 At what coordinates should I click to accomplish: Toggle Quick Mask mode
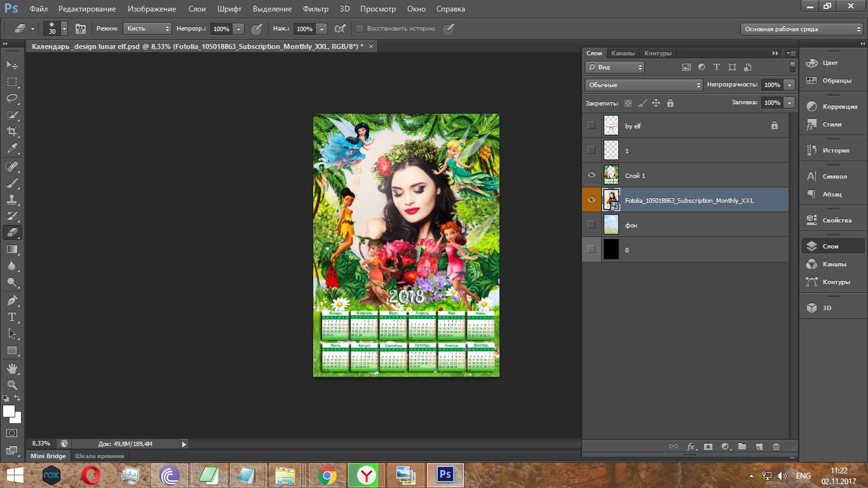pyautogui.click(x=12, y=433)
